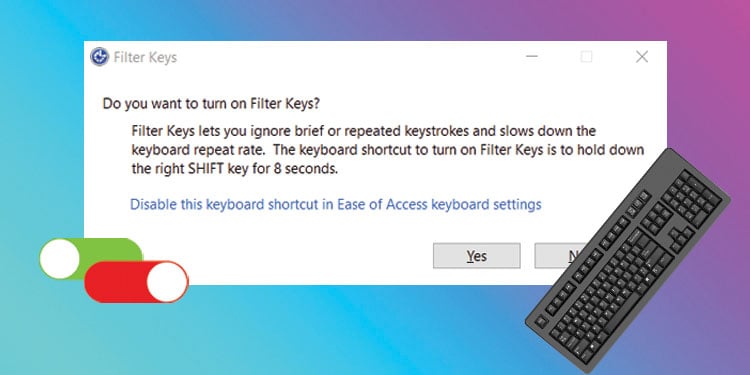Confirm with the Yes button
750x375 pixels.
[x=476, y=256]
